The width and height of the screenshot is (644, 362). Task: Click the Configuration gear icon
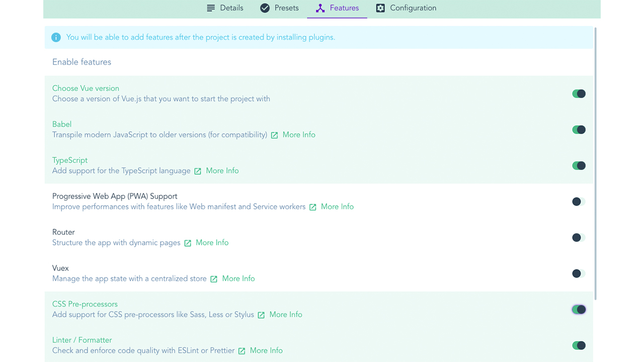[380, 8]
